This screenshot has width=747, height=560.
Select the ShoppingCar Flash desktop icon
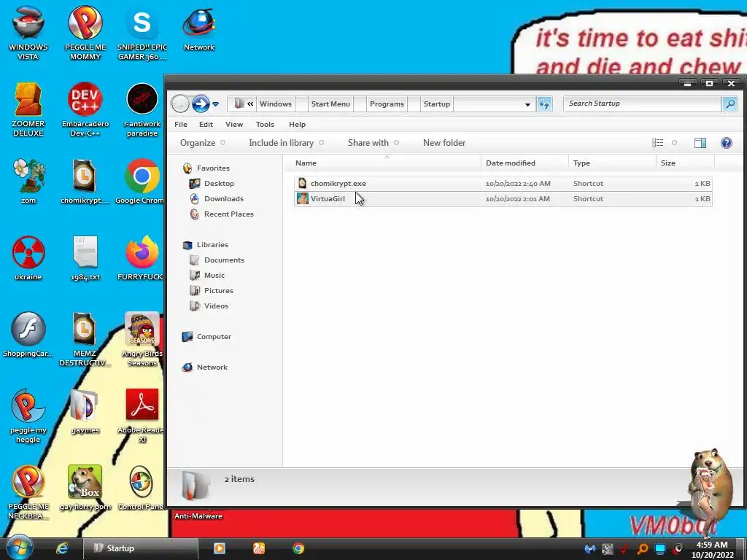click(x=28, y=334)
